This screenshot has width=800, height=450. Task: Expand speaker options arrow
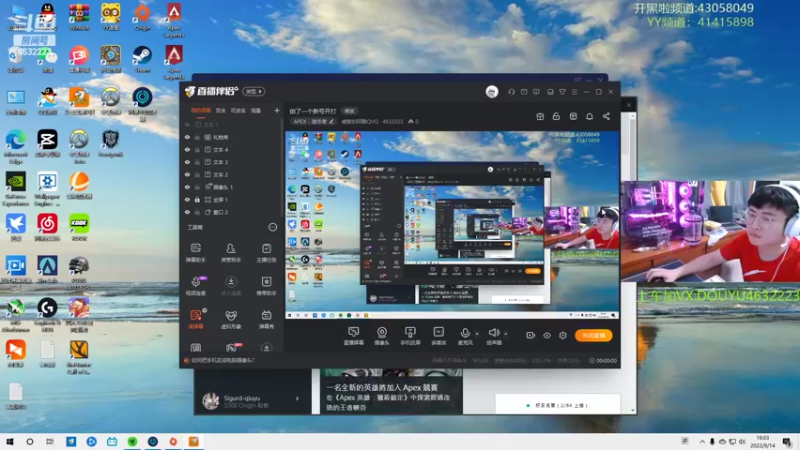[506, 334]
